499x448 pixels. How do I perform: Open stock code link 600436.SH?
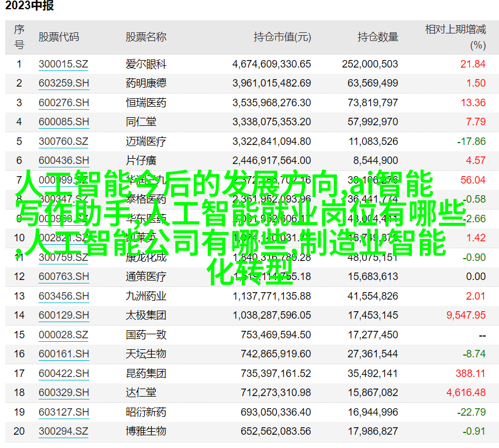point(63,160)
